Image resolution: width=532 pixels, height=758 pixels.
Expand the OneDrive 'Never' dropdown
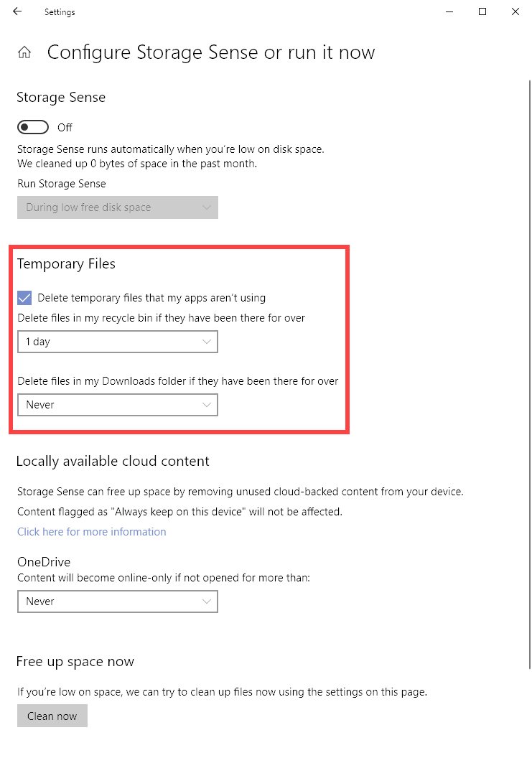point(118,602)
